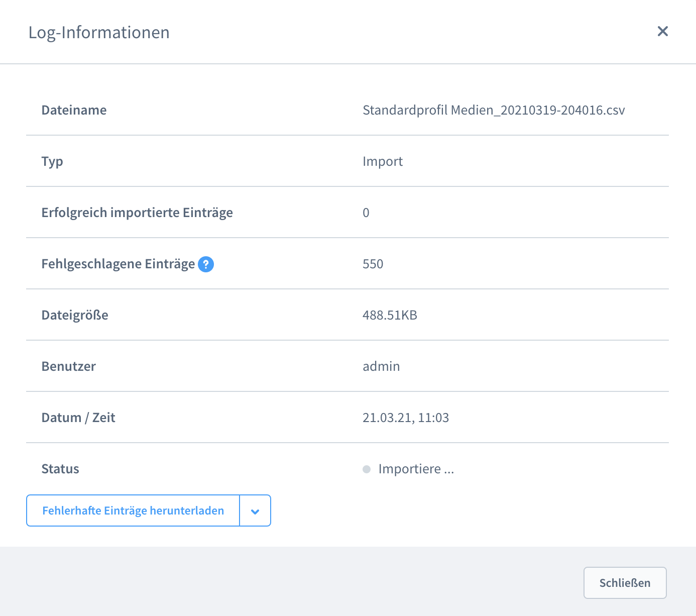The height and width of the screenshot is (616, 696).
Task: Click the Benutzer value admin
Action: click(x=381, y=366)
